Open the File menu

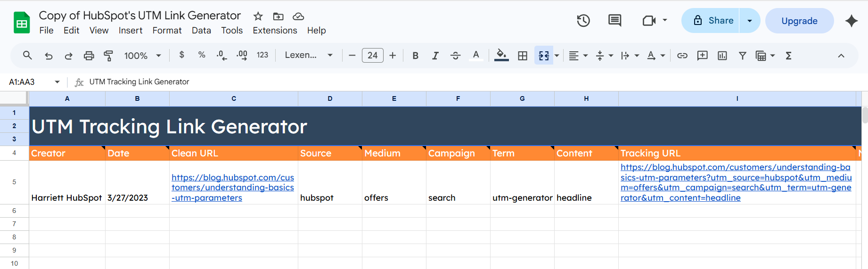click(x=46, y=30)
